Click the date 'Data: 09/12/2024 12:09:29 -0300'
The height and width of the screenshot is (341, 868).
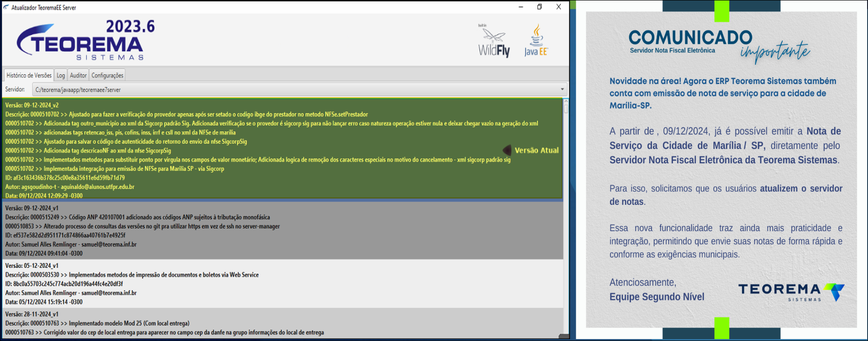[44, 196]
